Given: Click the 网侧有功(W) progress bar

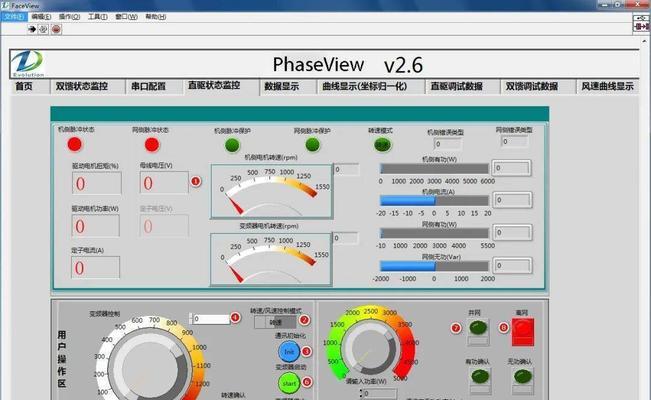Looking at the screenshot, I should tap(434, 233).
